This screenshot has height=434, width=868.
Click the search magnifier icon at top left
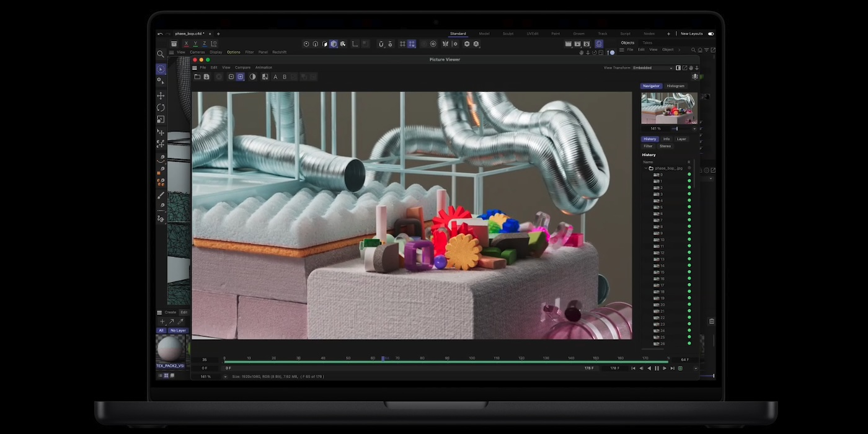[161, 54]
